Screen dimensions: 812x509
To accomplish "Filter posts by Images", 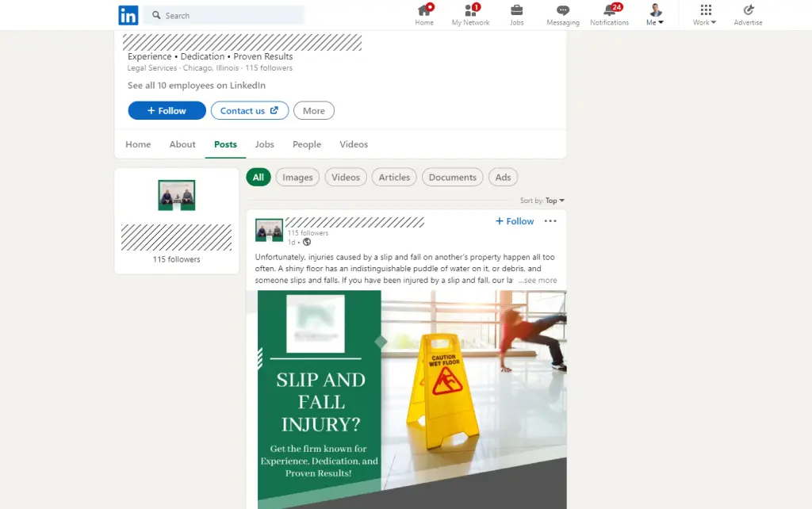I will click(297, 177).
